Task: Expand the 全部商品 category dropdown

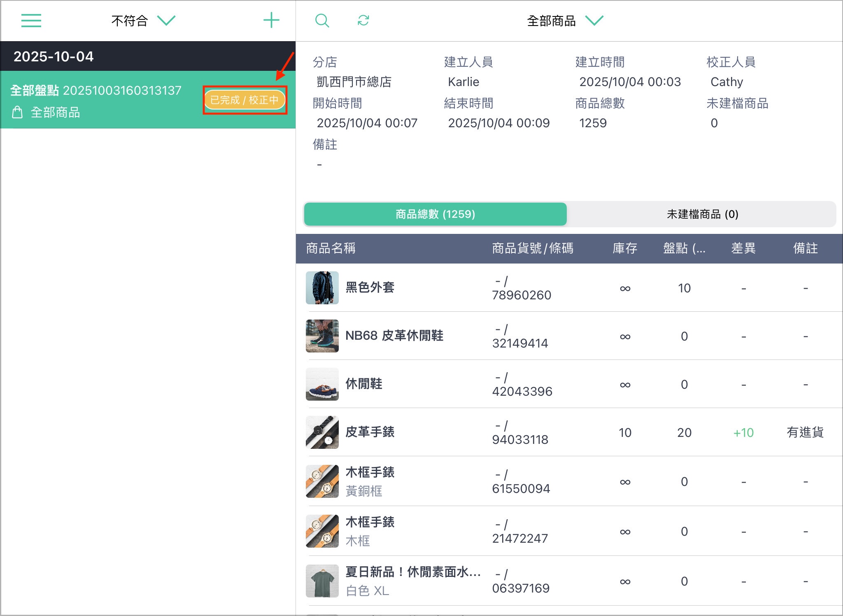Action: [565, 21]
